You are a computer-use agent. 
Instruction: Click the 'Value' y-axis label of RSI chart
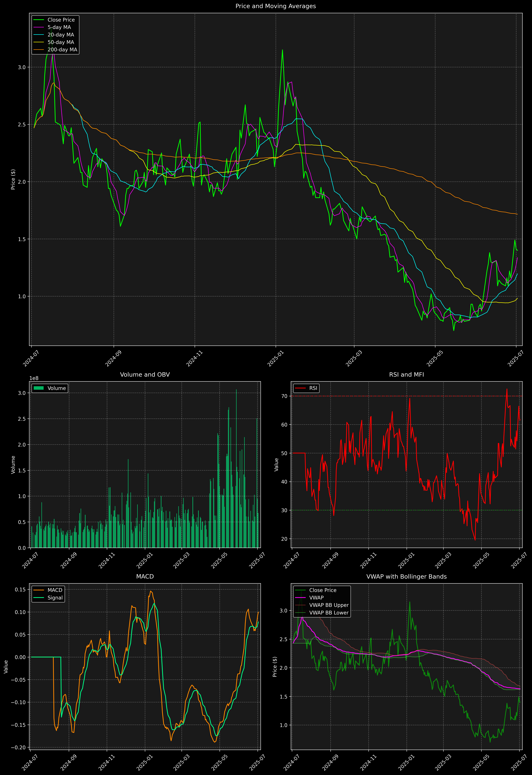click(x=276, y=464)
